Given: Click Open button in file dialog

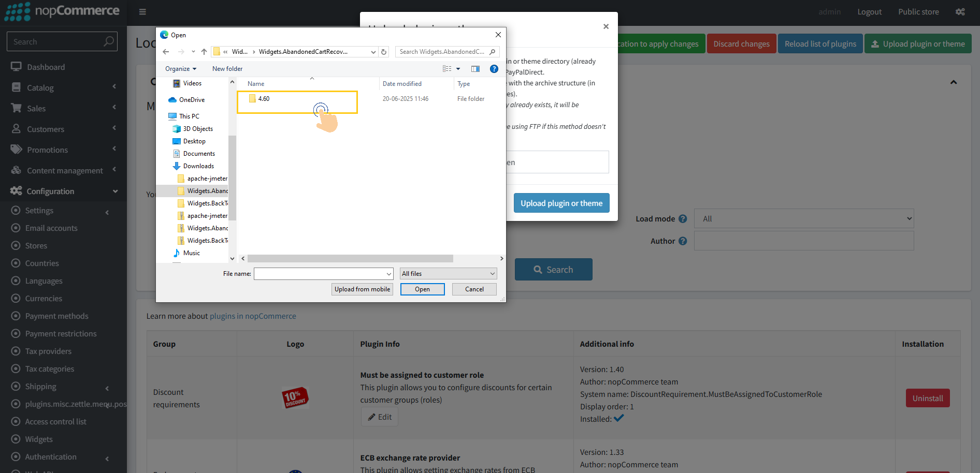Looking at the screenshot, I should point(422,289).
